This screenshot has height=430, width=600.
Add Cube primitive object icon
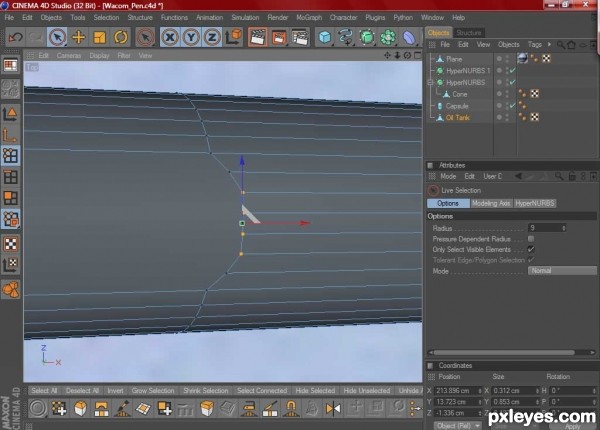click(325, 37)
